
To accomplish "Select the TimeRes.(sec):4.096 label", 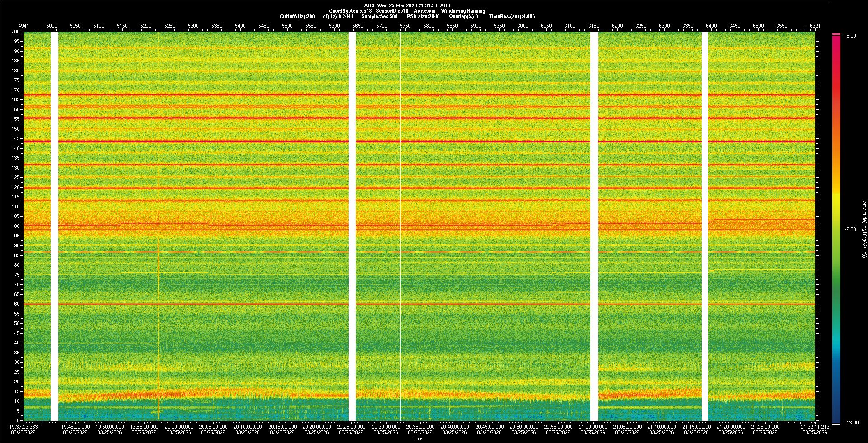I will (512, 16).
